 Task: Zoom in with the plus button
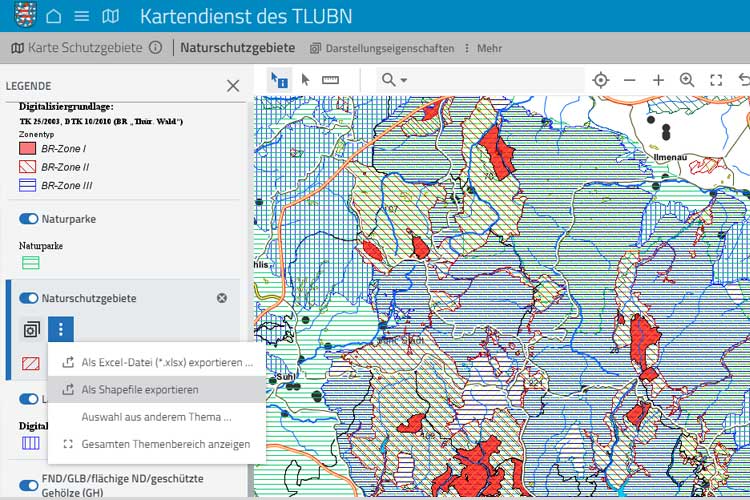pyautogui.click(x=658, y=80)
